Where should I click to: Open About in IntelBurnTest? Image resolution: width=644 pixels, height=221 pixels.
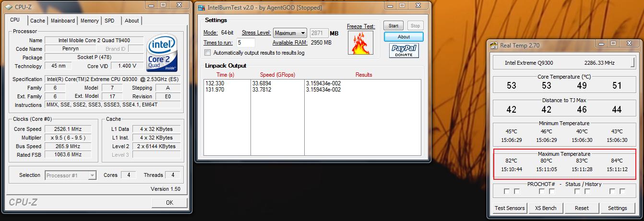coord(404,37)
